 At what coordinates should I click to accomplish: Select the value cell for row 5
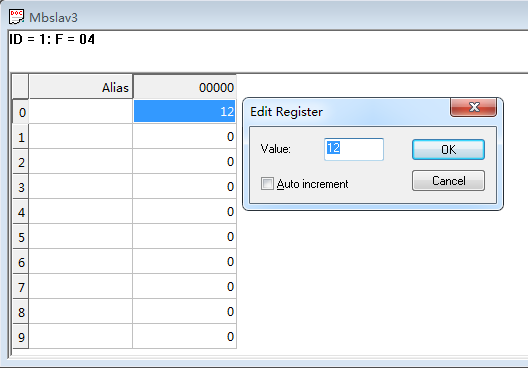(x=185, y=236)
